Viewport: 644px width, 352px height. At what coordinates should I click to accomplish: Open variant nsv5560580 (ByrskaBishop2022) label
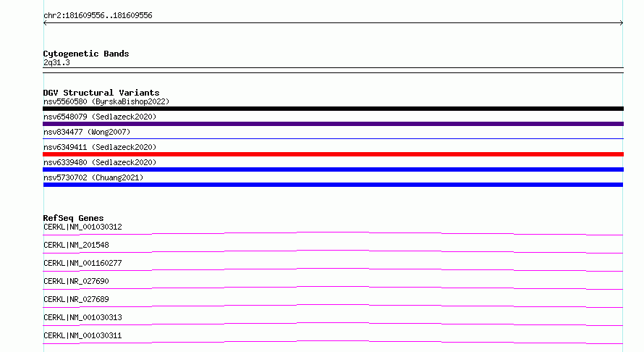[106, 101]
